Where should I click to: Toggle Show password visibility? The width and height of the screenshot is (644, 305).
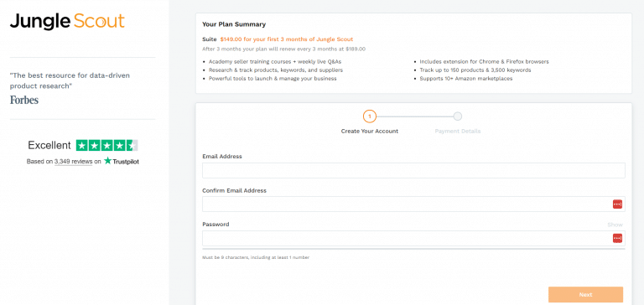coord(615,225)
